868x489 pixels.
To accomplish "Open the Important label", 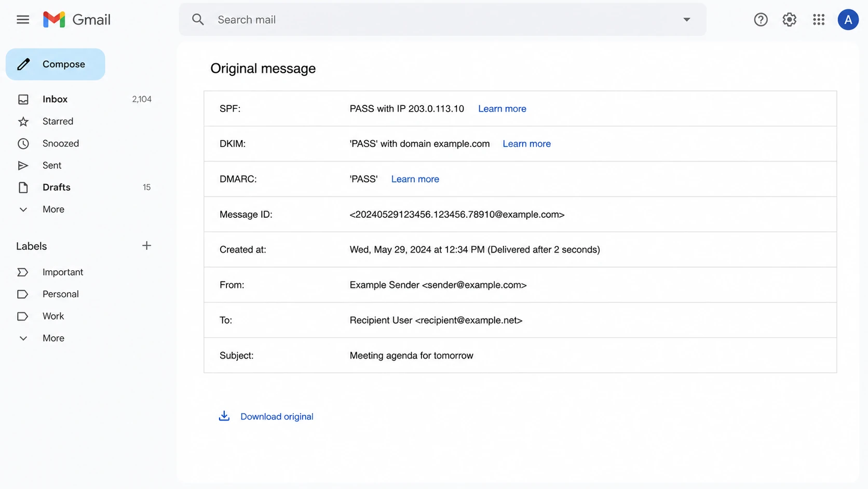I will click(x=63, y=272).
